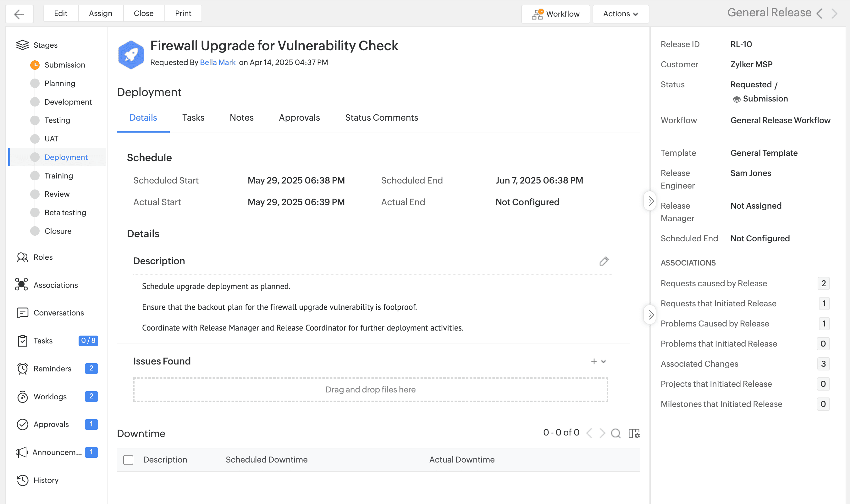The height and width of the screenshot is (504, 850).
Task: Click the back arrow icon
Action: (x=19, y=14)
